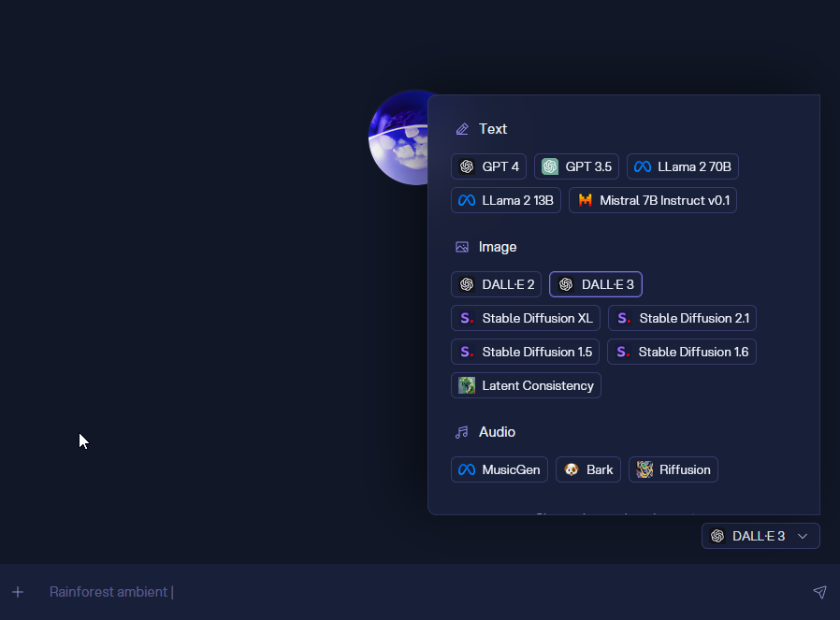Click the OpenAI logo in bottom selector

click(717, 536)
